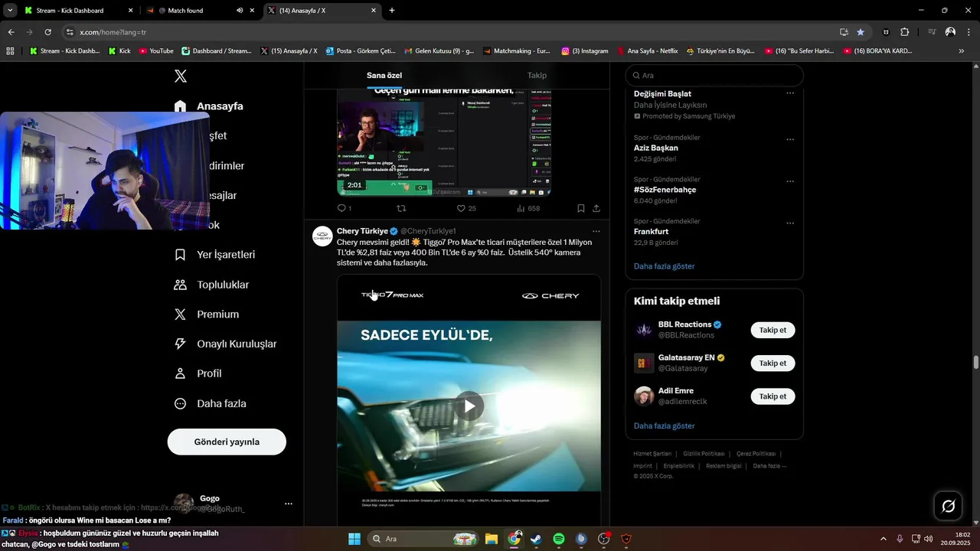Screen dimensions: 980x551
Task: Play the Chery Tiggo7 Pro Max video
Action: 469,406
